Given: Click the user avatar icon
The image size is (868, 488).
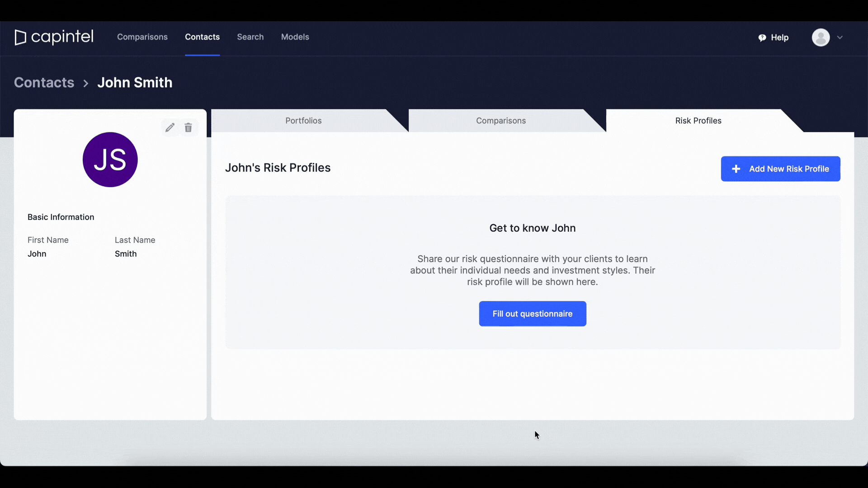Looking at the screenshot, I should 821,38.
